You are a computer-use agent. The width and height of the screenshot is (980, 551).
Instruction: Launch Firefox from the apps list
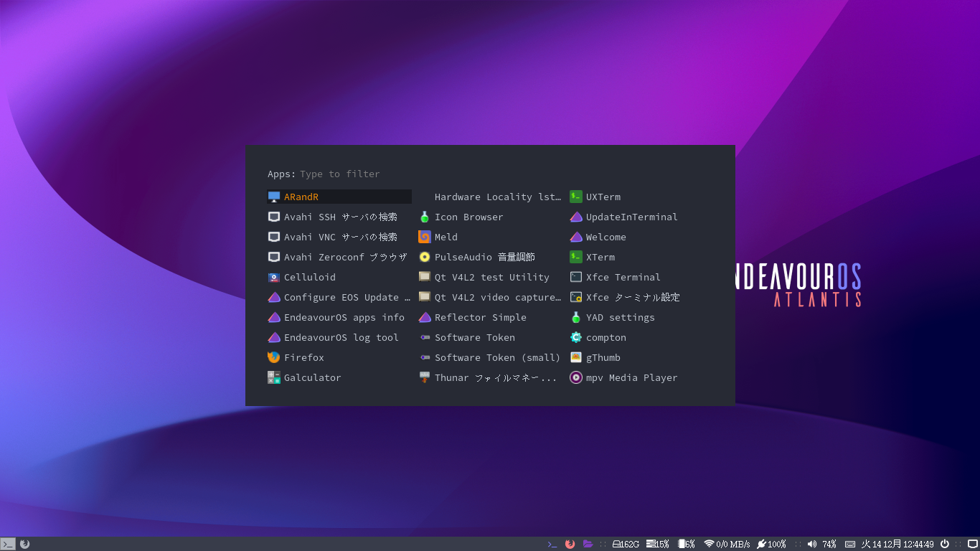339,357
